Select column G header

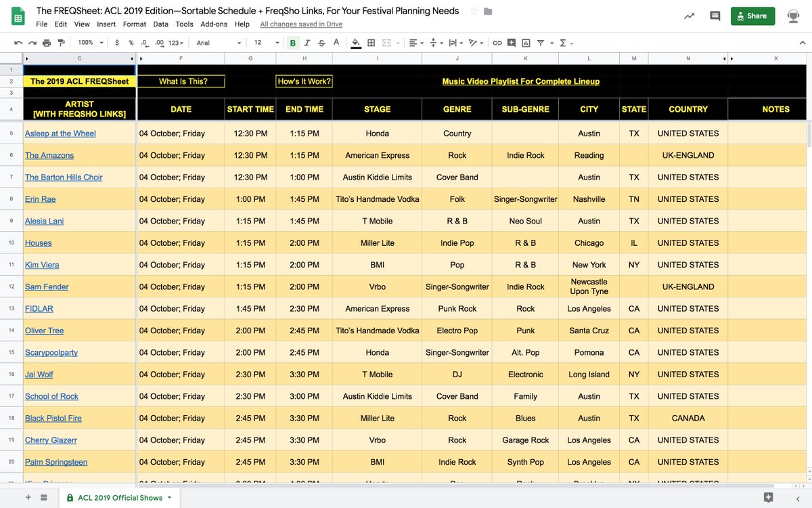click(x=250, y=59)
